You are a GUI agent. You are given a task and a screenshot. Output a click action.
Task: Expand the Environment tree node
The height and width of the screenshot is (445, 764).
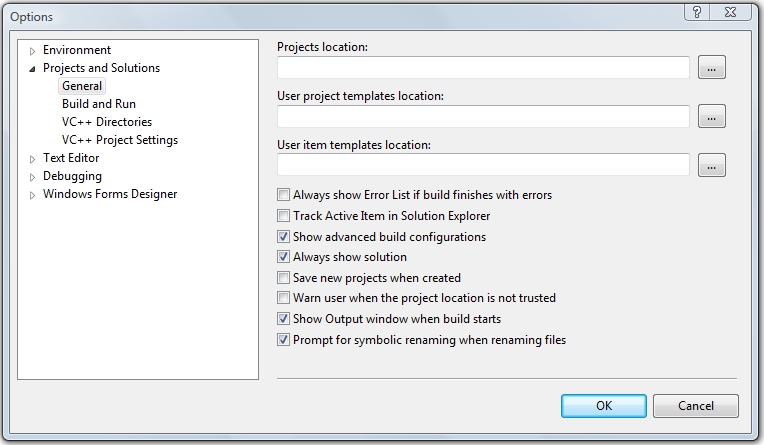coord(33,51)
